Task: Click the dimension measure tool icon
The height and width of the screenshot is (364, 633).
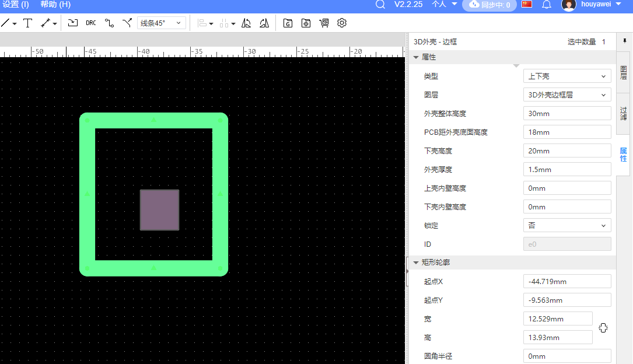Action: pos(46,23)
